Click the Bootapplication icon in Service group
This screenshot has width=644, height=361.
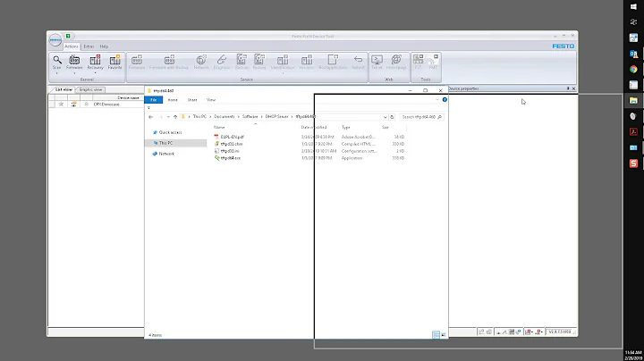pos(333,62)
